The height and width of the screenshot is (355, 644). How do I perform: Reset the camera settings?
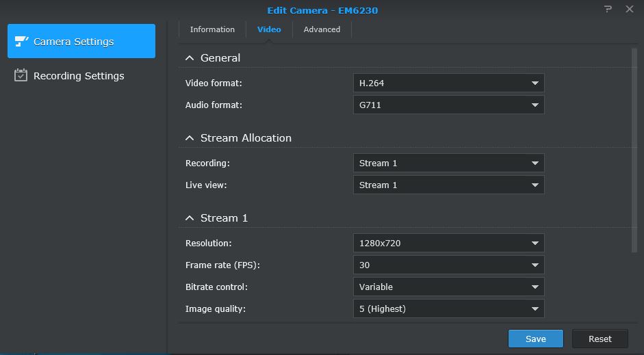(600, 339)
